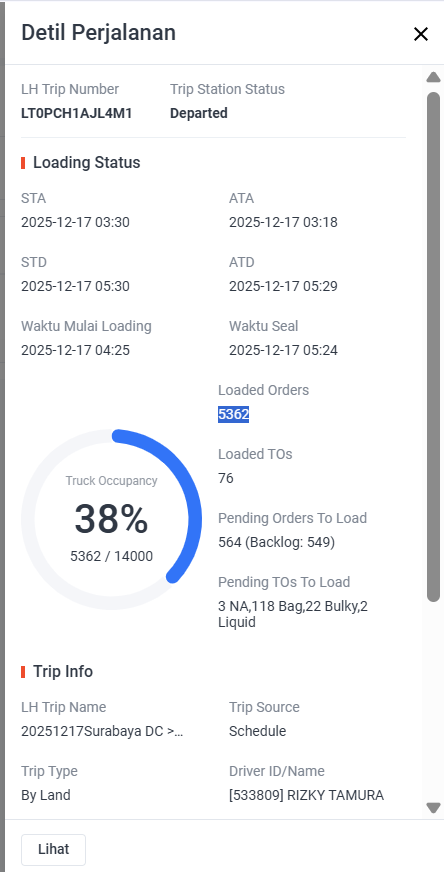Click the scrollbar down arrow

coord(433,807)
